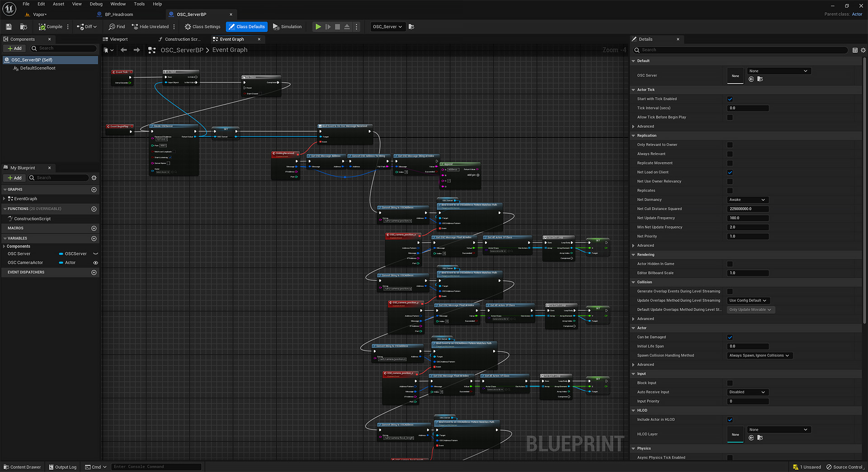
Task: Select ConstructionScript function
Action: 32,219
